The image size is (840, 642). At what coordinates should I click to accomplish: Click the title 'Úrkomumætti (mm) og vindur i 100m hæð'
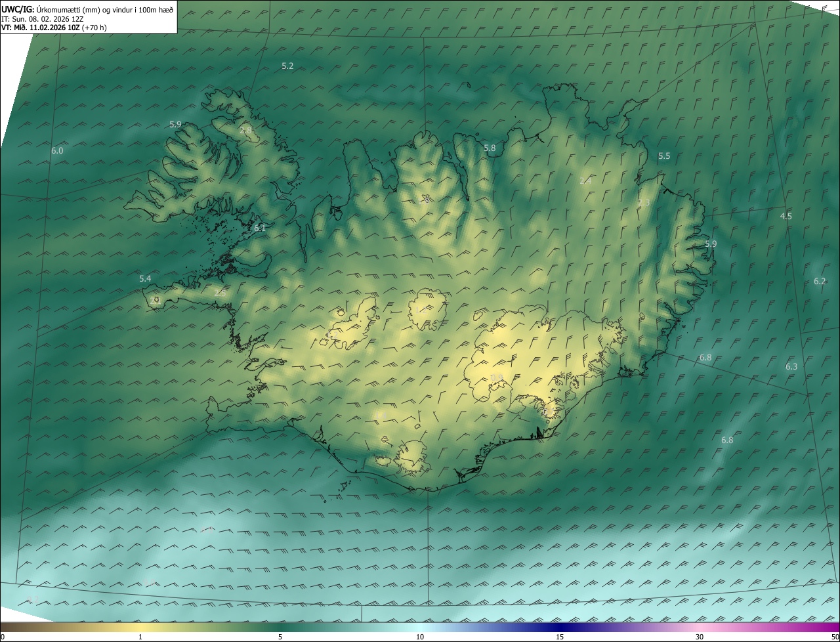pos(104,9)
